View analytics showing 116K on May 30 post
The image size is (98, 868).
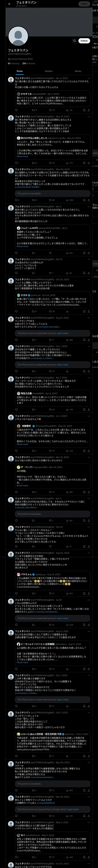pyautogui.click(x=69, y=200)
